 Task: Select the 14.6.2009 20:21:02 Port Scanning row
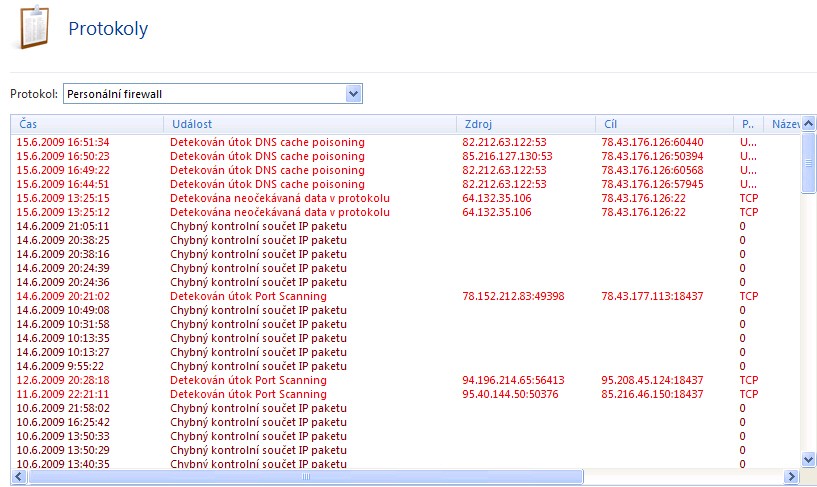point(405,296)
